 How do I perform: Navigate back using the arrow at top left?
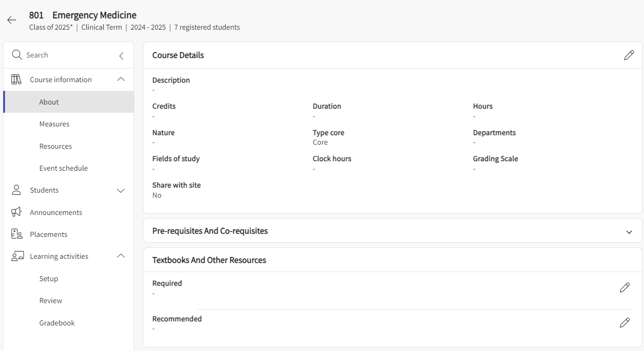11,20
